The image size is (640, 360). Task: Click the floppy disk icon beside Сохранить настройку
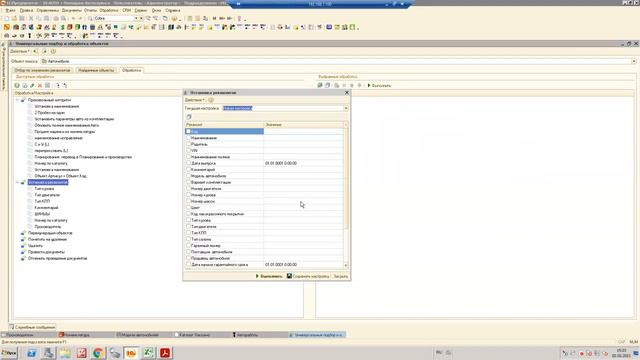tap(289, 276)
